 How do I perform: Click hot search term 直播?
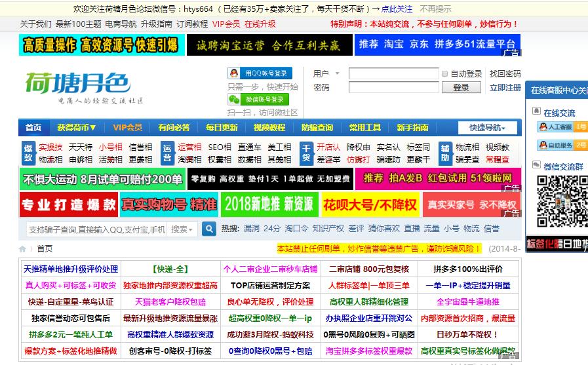412,229
